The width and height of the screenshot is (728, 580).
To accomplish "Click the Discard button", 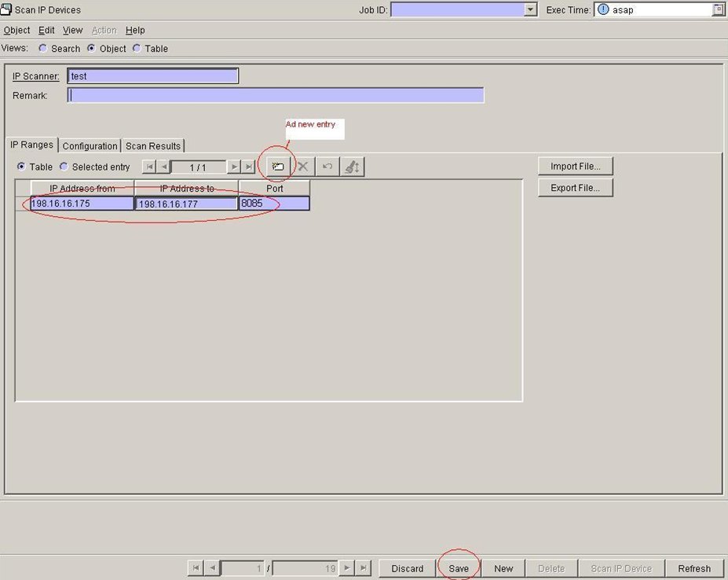I will [407, 568].
